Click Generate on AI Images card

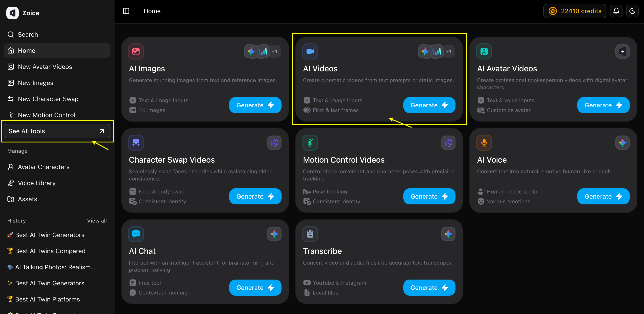[255, 105]
